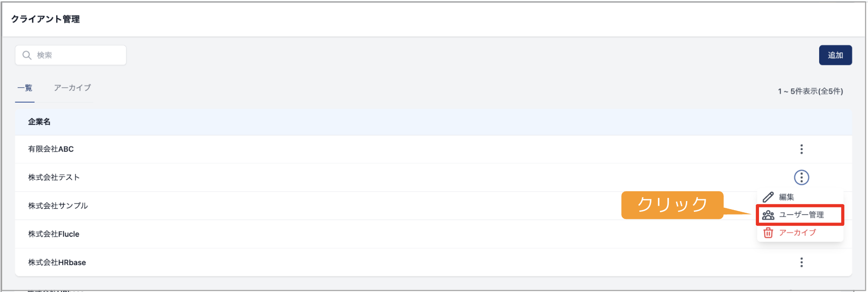Click the magnifying glass search icon

[27, 55]
